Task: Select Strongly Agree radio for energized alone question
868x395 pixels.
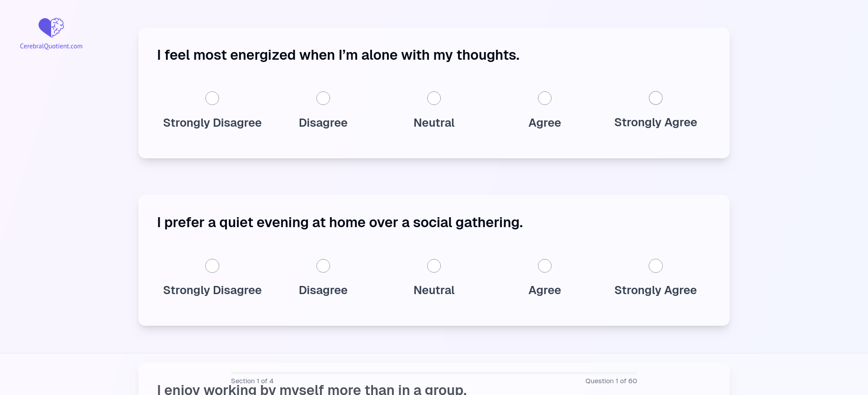Action: tap(656, 98)
